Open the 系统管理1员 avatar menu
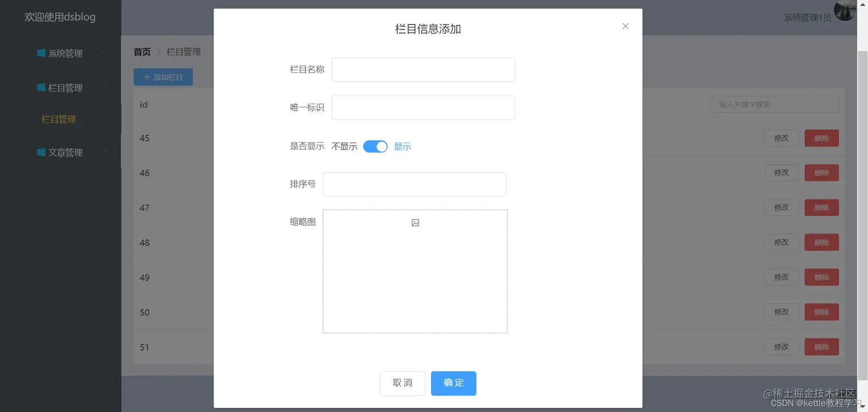 [844, 11]
